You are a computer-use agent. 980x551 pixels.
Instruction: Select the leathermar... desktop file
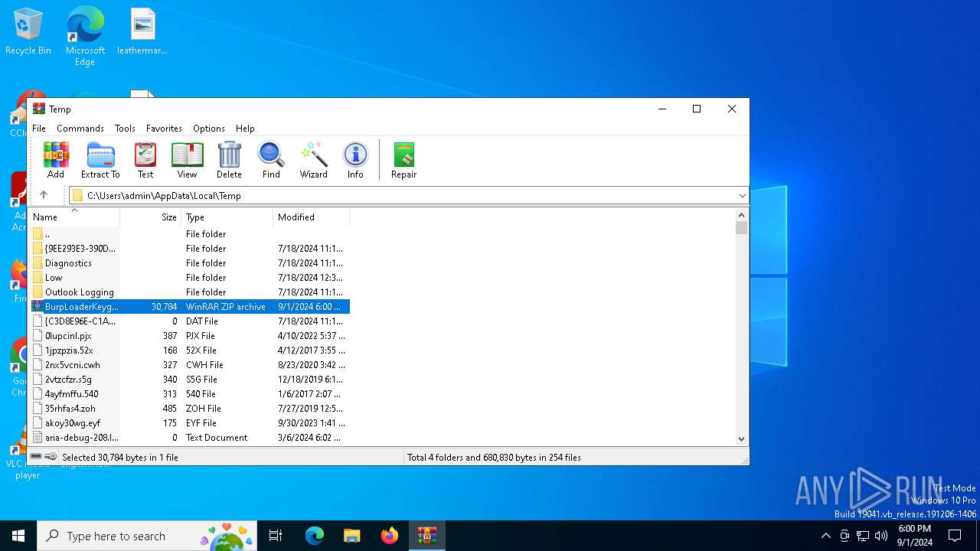[142, 32]
